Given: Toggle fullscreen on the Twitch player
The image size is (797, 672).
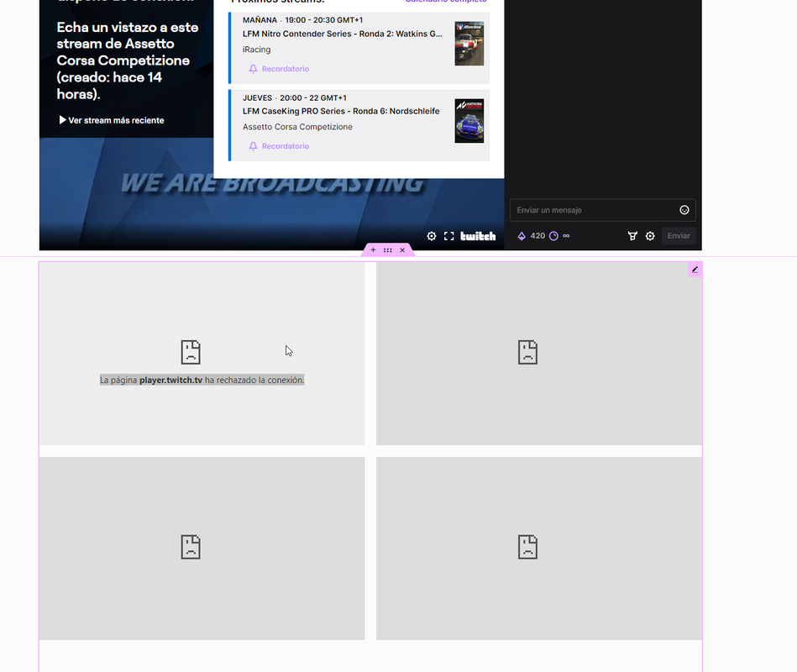Looking at the screenshot, I should coord(448,236).
